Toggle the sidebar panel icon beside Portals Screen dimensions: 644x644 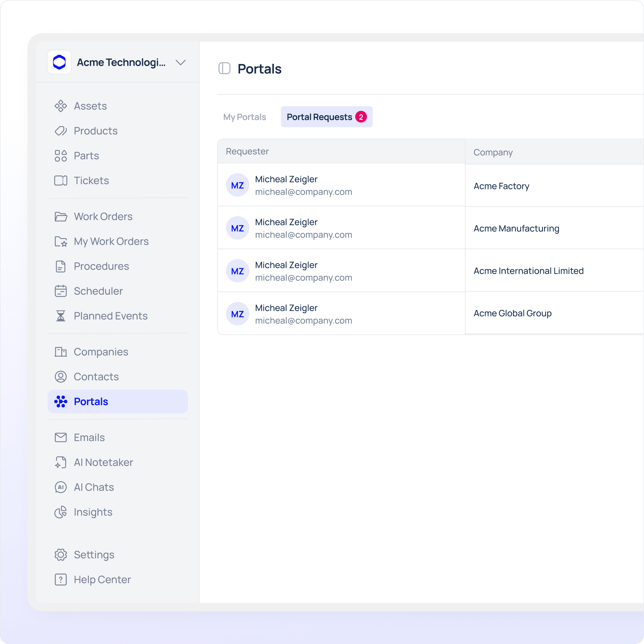click(224, 69)
